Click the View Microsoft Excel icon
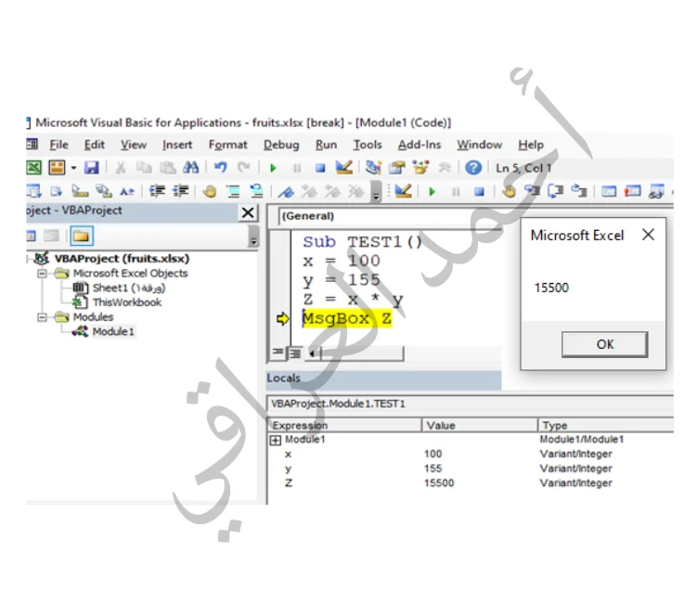 coord(33,168)
